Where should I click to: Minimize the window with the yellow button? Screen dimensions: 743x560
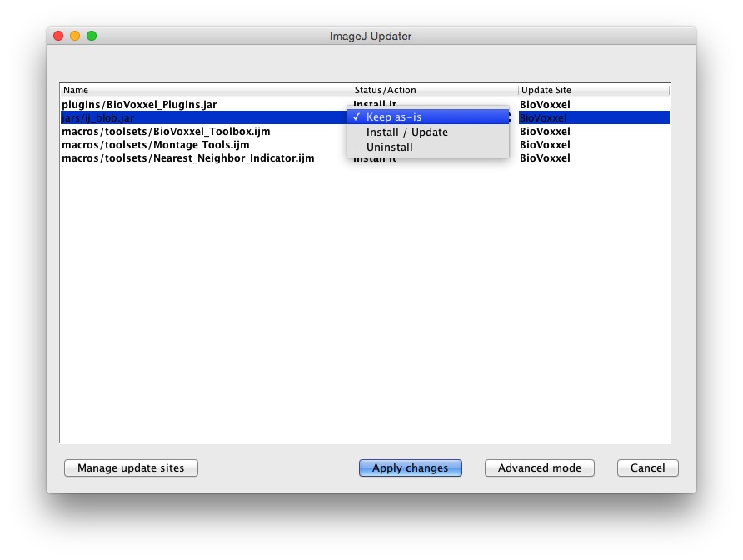pyautogui.click(x=75, y=36)
